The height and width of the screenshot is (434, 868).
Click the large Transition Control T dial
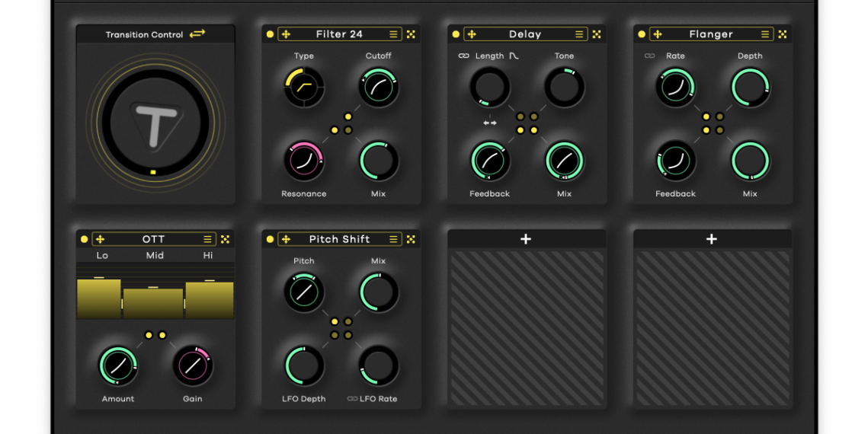pos(155,123)
